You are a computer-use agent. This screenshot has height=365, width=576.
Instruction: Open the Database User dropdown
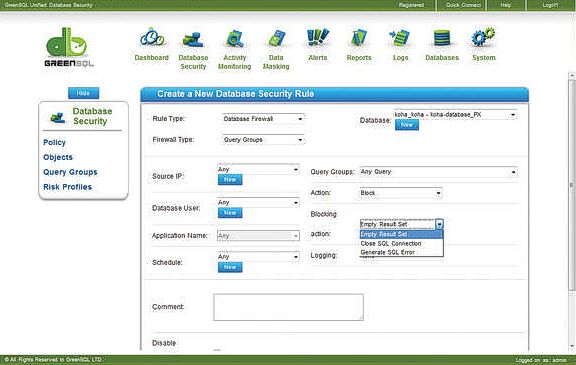pyautogui.click(x=258, y=202)
